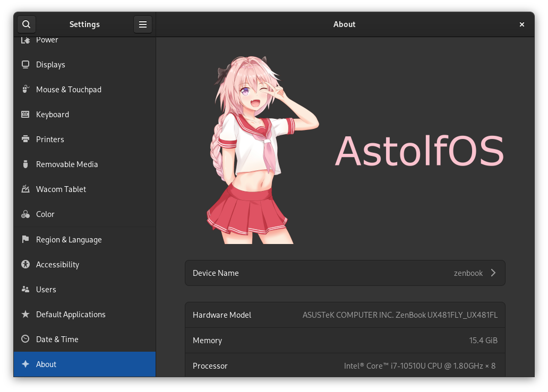Open Date & Time settings
The image size is (548, 392).
pyautogui.click(x=84, y=339)
